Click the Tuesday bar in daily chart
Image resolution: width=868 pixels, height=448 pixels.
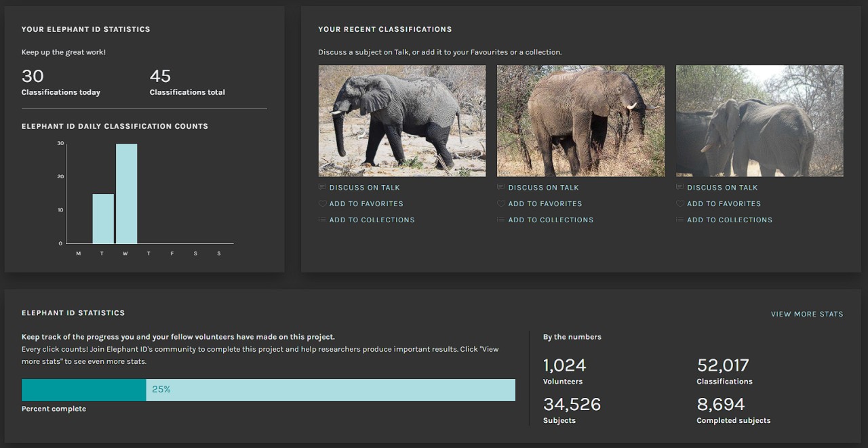click(103, 218)
